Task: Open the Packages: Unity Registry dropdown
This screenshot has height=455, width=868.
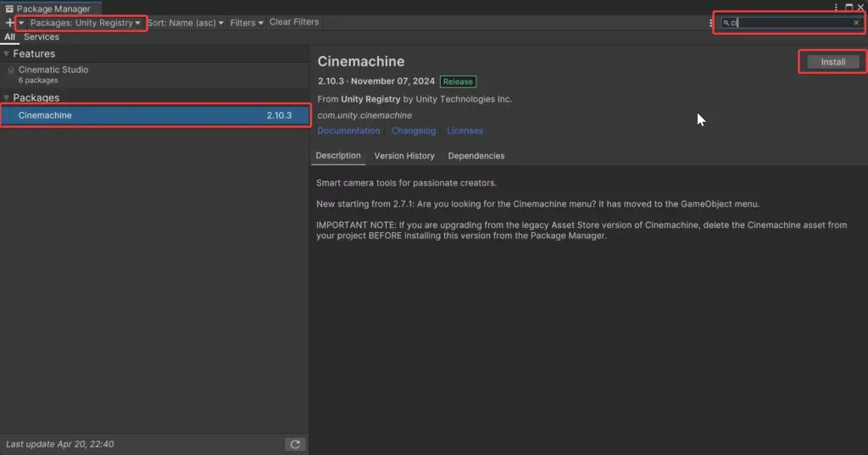Action: [85, 23]
